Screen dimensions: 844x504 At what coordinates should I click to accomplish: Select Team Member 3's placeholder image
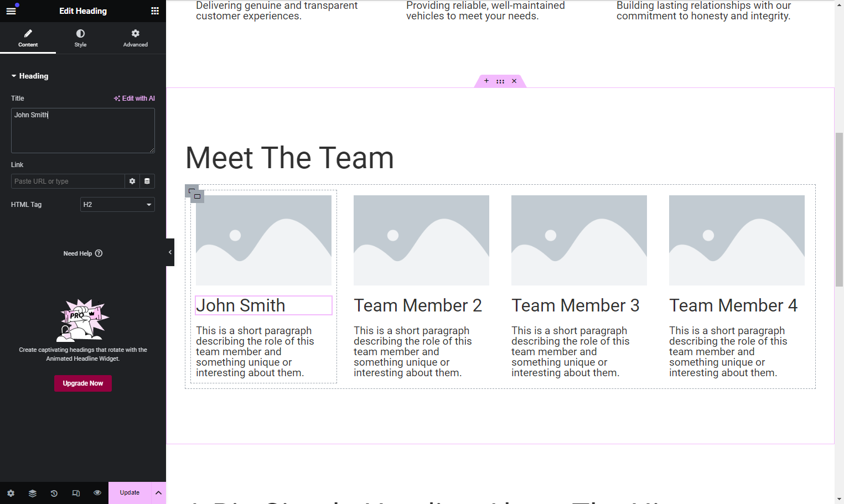pyautogui.click(x=579, y=240)
